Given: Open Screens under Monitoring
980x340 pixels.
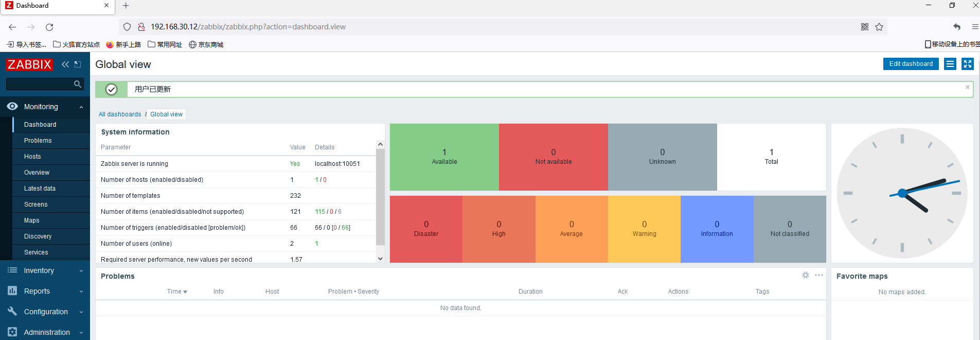Looking at the screenshot, I should click(51, 205).
